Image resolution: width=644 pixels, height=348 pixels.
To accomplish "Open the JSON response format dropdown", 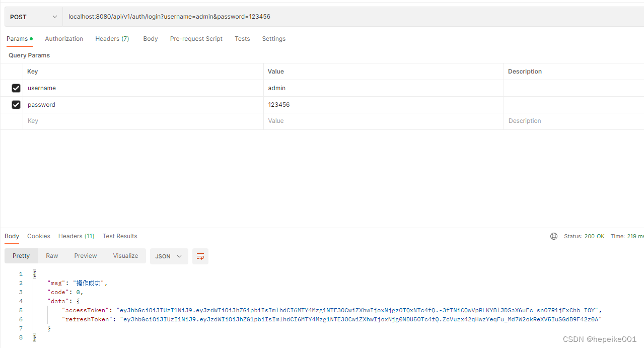I will pos(169,256).
